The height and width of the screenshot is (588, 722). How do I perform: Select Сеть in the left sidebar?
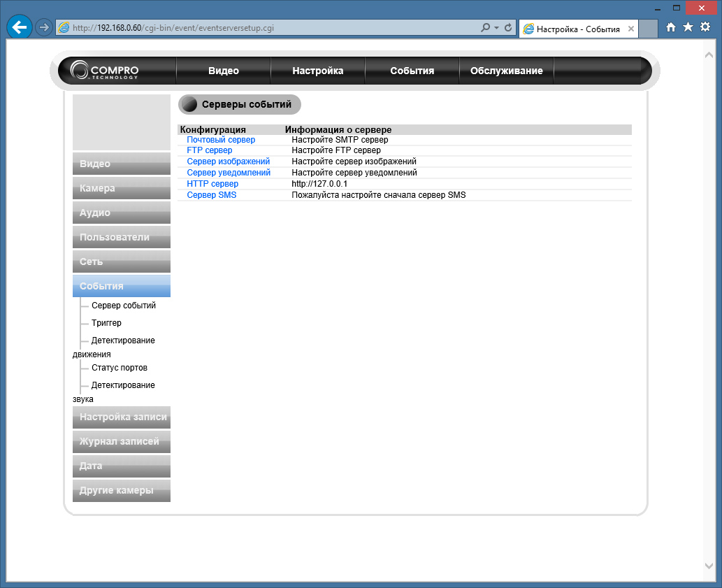coord(122,261)
